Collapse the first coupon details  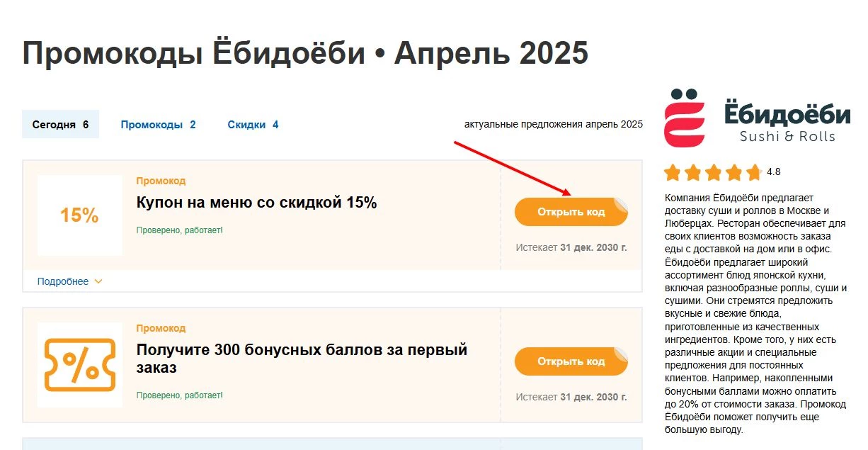(x=64, y=281)
